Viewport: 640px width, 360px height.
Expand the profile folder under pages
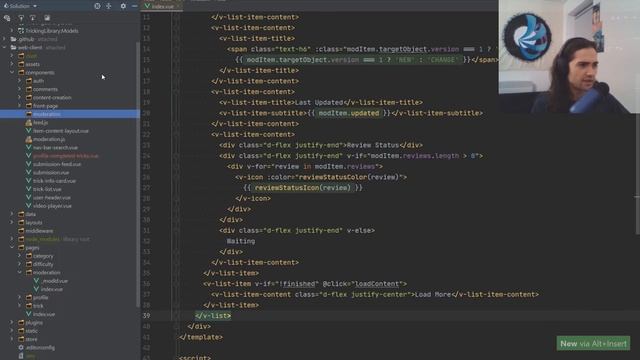coord(19,298)
